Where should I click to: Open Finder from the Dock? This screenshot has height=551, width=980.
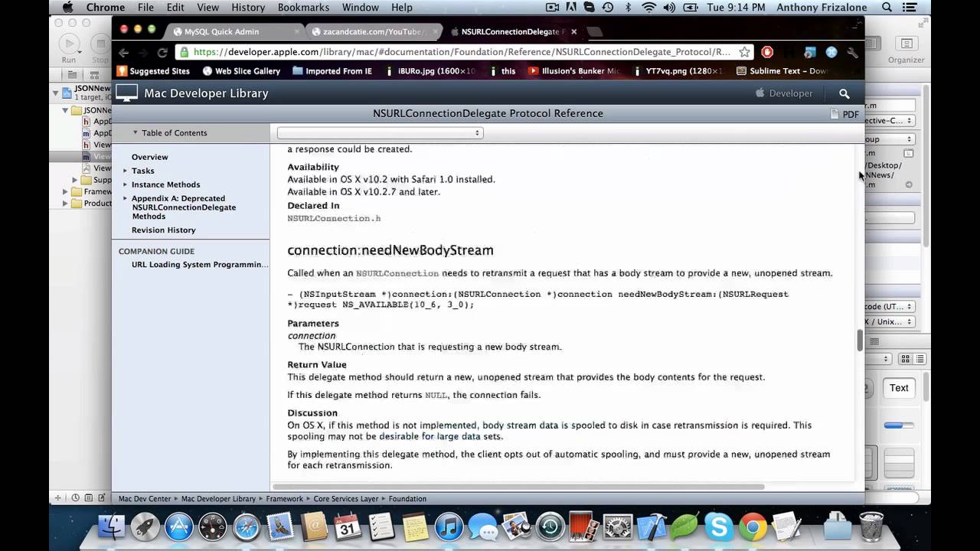coord(113,527)
